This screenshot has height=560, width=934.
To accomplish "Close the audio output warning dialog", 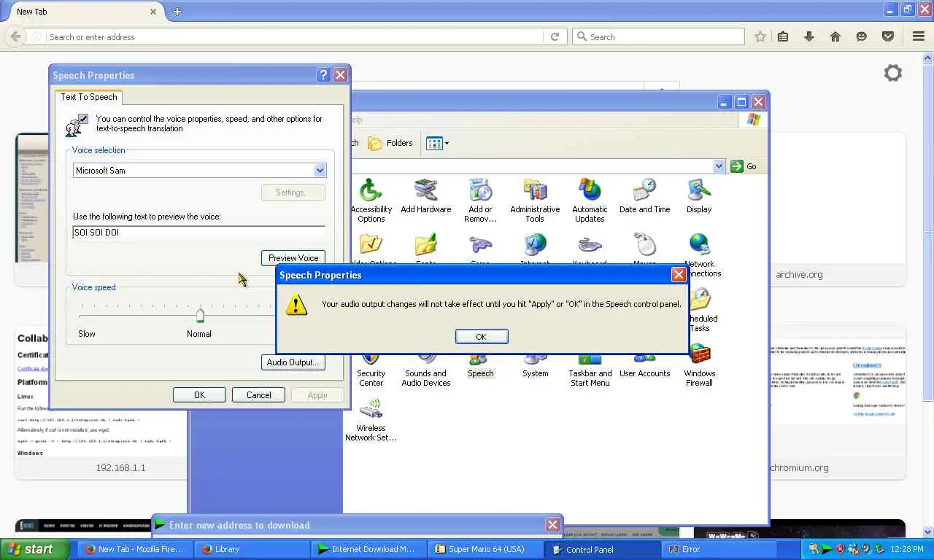I will [679, 275].
